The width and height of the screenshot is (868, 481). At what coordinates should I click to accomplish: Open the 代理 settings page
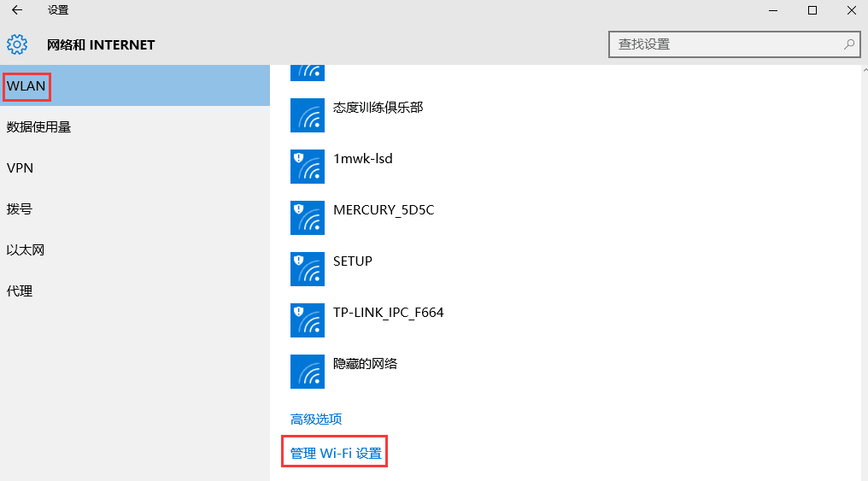click(135, 290)
